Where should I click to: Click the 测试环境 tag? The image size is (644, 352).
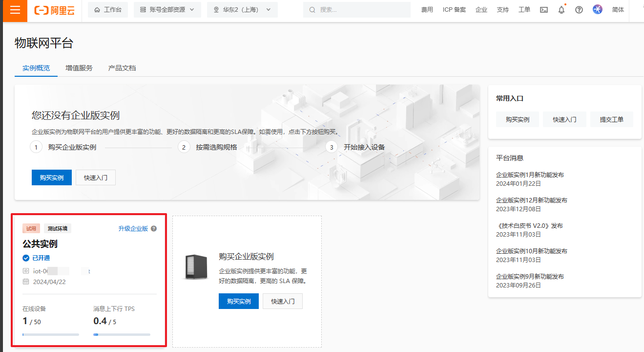(58, 228)
